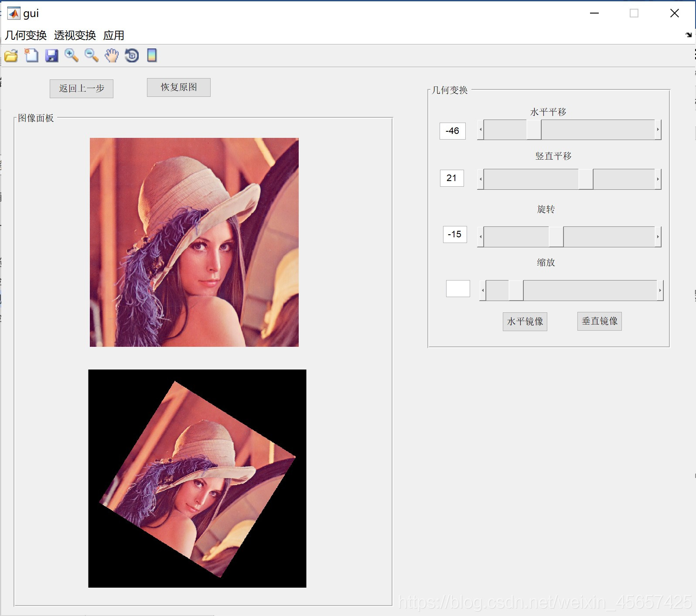Image resolution: width=696 pixels, height=616 pixels.
Task: Click right arrow of 旋转 slider
Action: click(658, 237)
